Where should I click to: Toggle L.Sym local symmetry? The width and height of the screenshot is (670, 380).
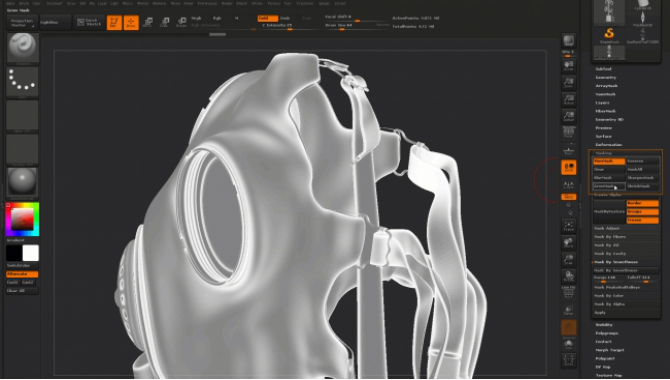(569, 185)
